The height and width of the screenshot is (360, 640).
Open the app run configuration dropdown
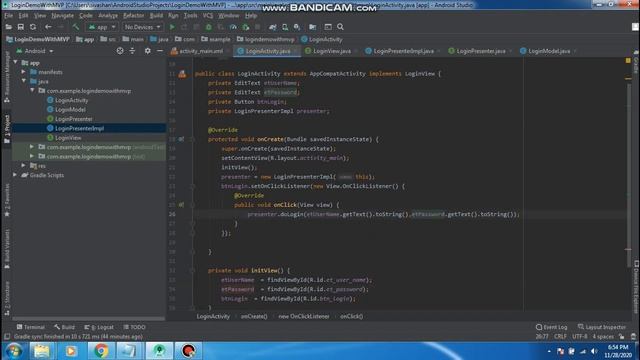click(x=102, y=27)
